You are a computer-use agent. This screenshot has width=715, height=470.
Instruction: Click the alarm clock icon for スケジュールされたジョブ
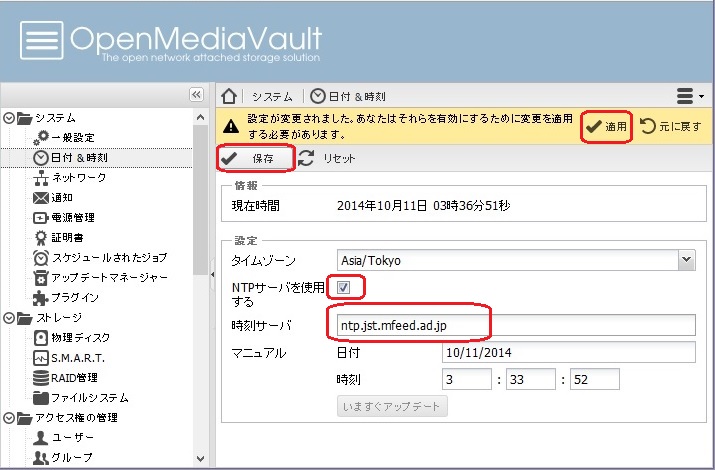click(41, 258)
